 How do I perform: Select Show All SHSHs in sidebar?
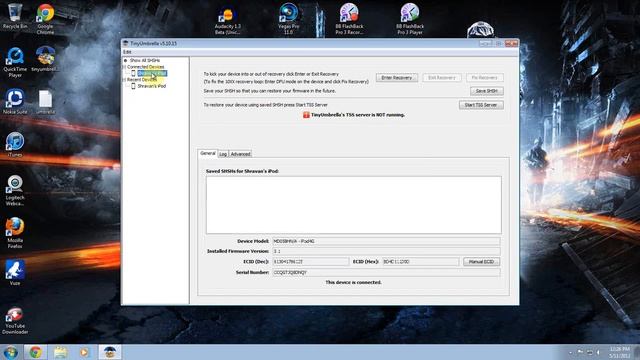point(144,60)
